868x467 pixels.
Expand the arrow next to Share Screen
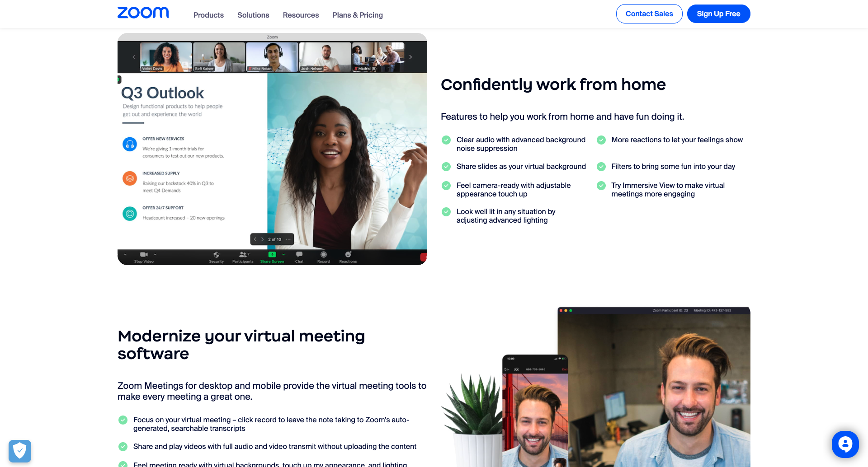pos(283,254)
